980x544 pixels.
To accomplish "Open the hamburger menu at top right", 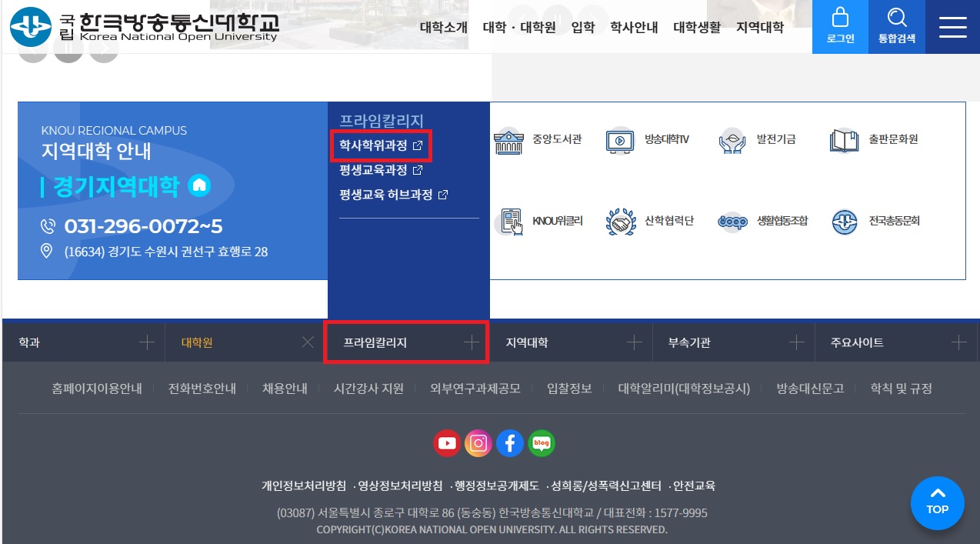I will pyautogui.click(x=953, y=27).
